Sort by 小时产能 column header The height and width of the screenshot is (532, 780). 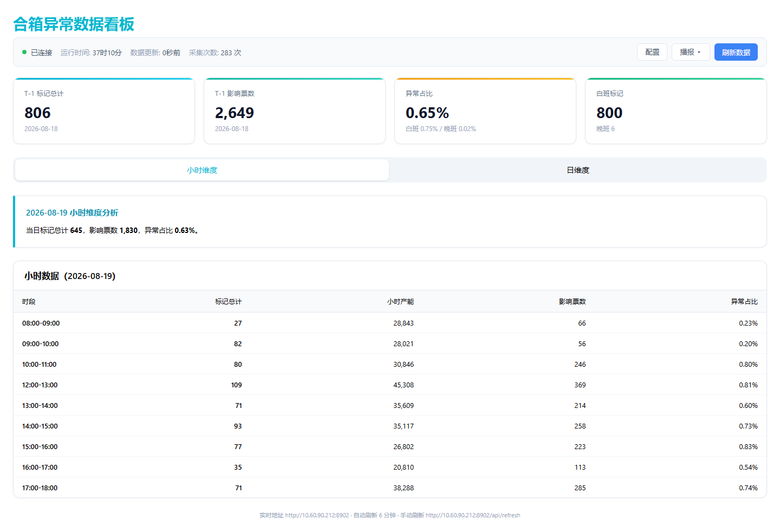click(400, 302)
